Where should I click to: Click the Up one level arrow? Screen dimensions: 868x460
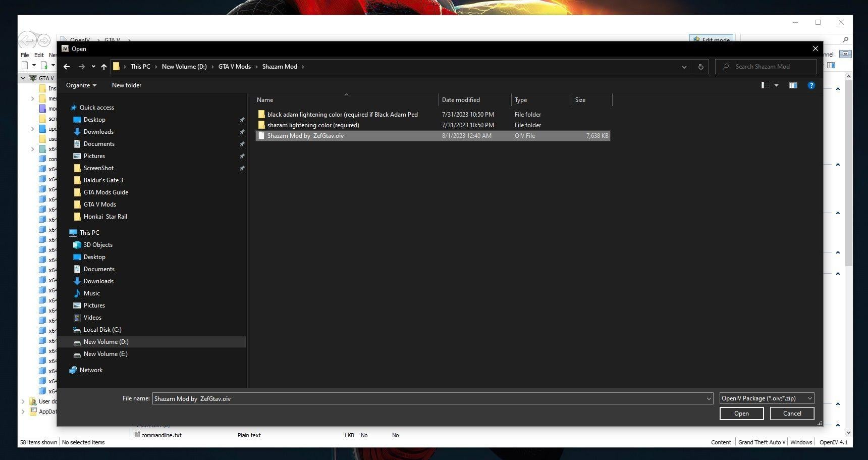click(x=104, y=67)
